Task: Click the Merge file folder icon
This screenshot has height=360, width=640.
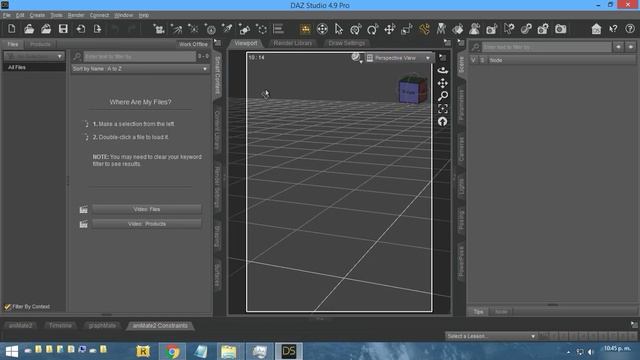Action: pos(46,29)
